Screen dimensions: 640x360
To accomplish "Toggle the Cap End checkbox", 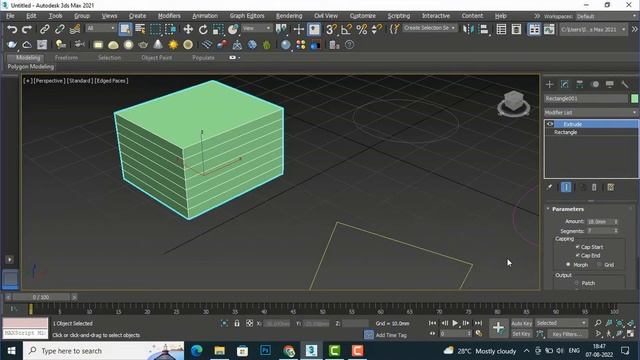I will tap(578, 256).
